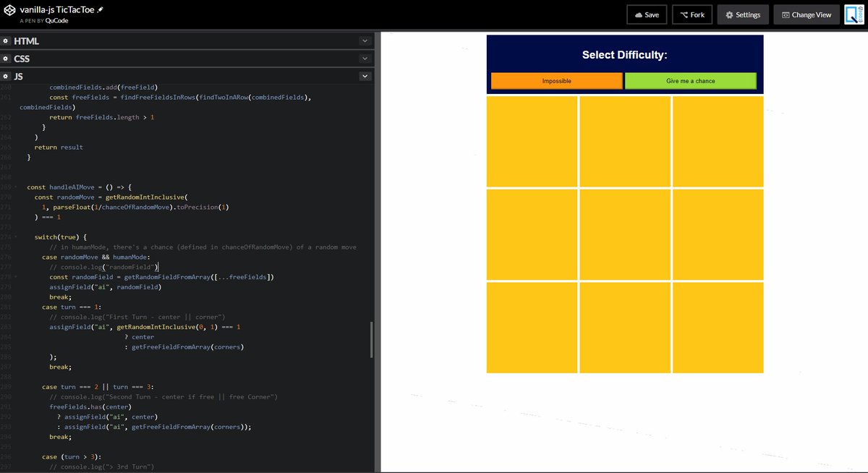Viewport: 868px width, 473px height.
Task: Click 'case turn === 2 || turn === 3:' line
Action: [98, 387]
